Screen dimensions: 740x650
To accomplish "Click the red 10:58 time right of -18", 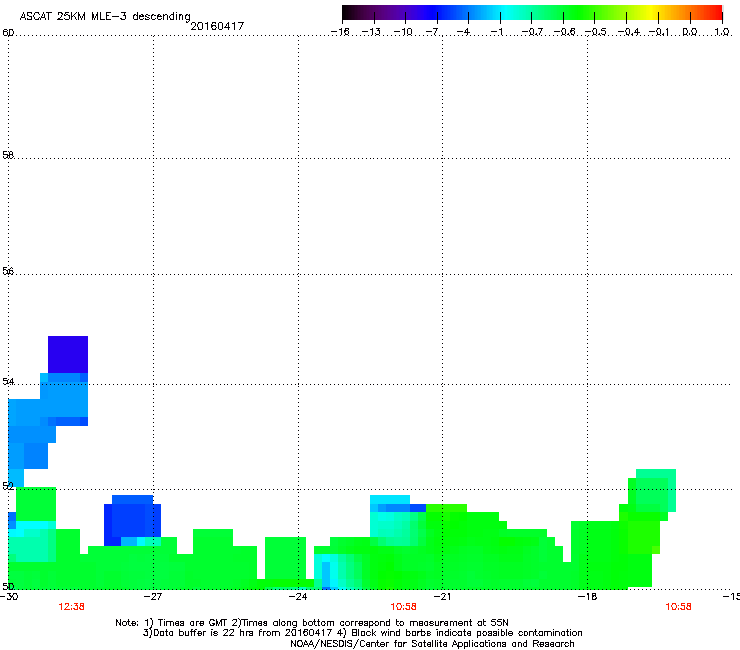I will pyautogui.click(x=678, y=607).
